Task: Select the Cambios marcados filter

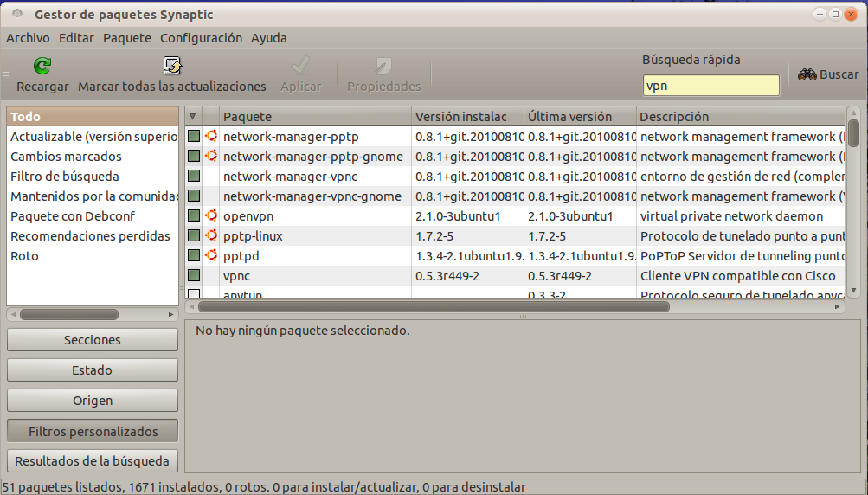Action: coord(93,156)
